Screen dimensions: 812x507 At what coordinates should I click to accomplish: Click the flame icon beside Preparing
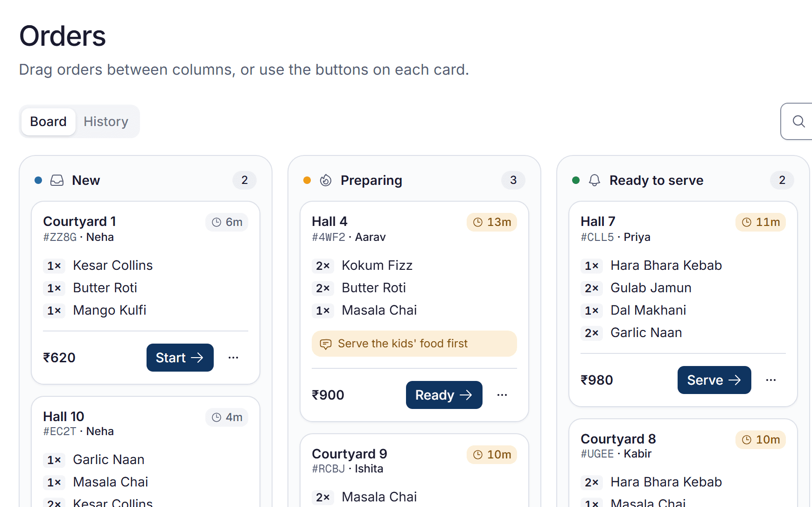coord(326,180)
